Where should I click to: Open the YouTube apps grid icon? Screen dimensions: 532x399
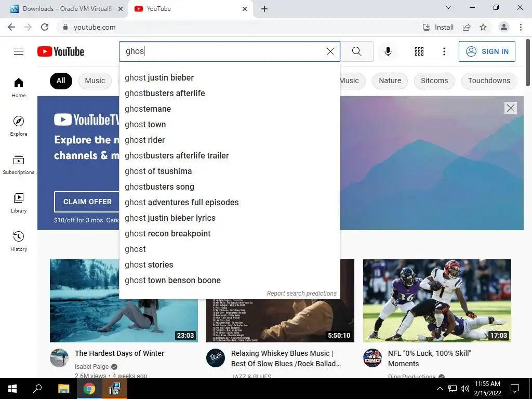click(419, 51)
